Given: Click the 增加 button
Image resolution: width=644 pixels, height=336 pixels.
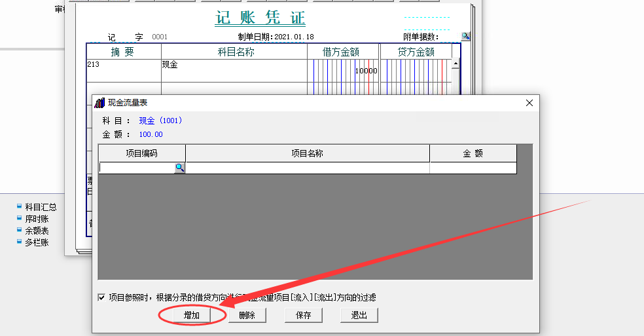Looking at the screenshot, I should pyautogui.click(x=191, y=316).
